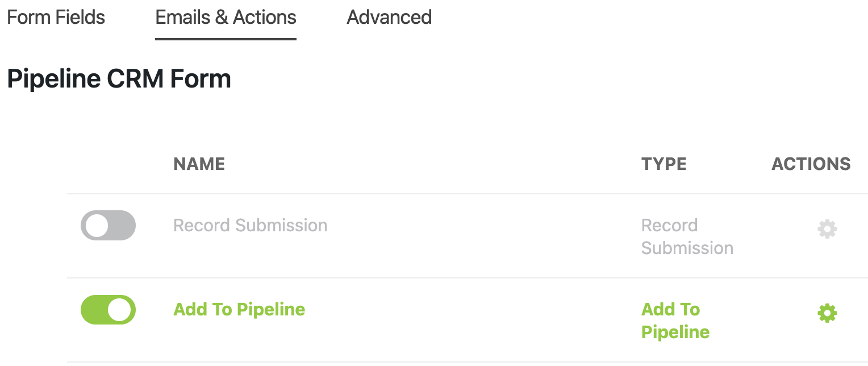
Task: Open settings gear for Record Submission
Action: point(827,230)
